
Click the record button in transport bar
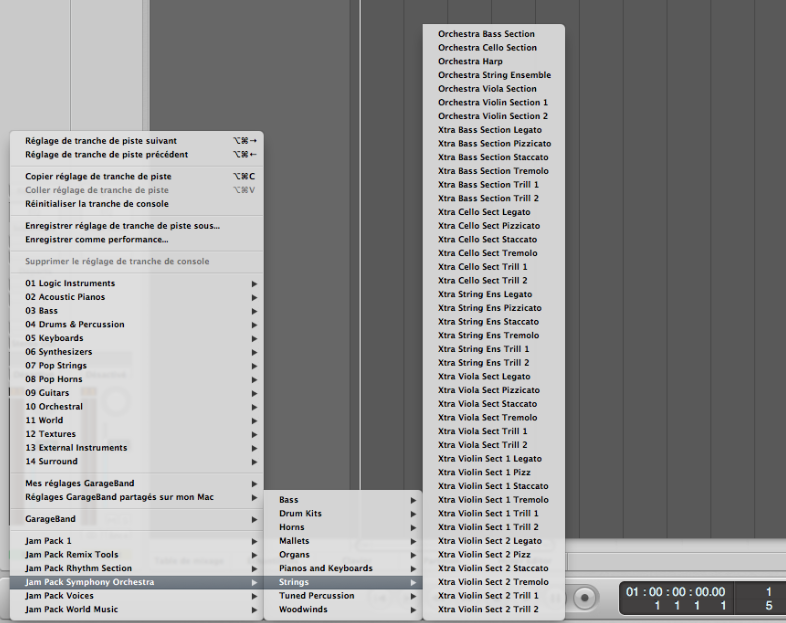584,597
